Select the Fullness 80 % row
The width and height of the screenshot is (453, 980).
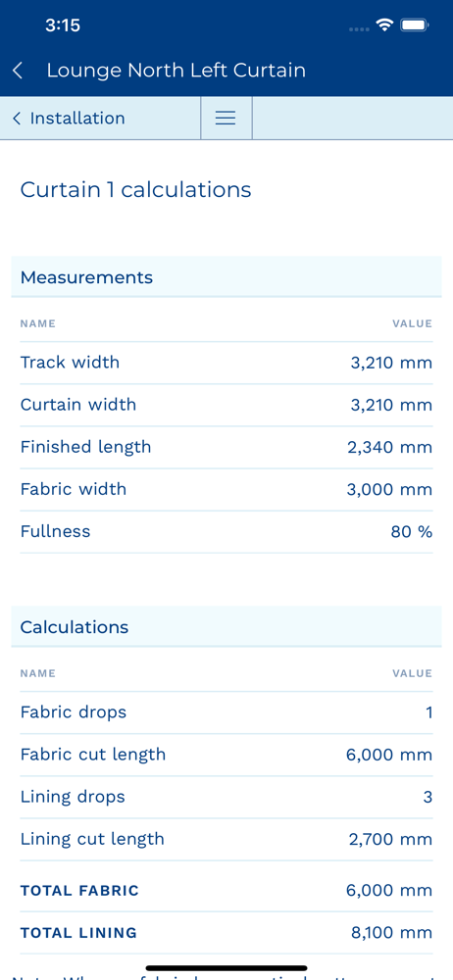[x=226, y=532]
